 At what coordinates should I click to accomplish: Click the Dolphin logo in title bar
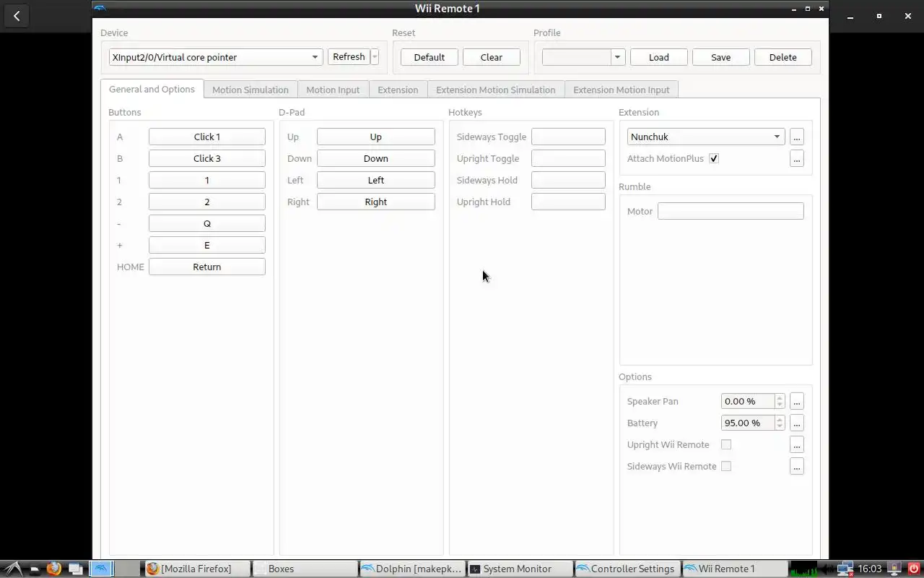(x=100, y=9)
